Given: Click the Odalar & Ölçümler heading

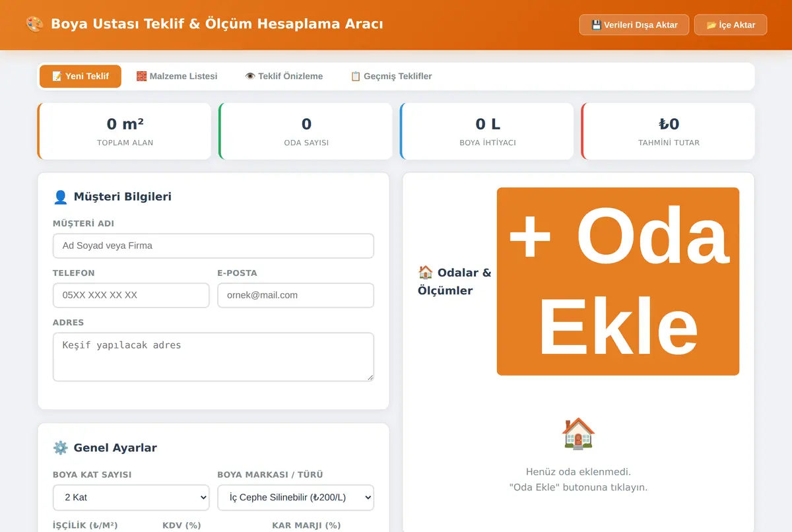Looking at the screenshot, I should (x=455, y=281).
